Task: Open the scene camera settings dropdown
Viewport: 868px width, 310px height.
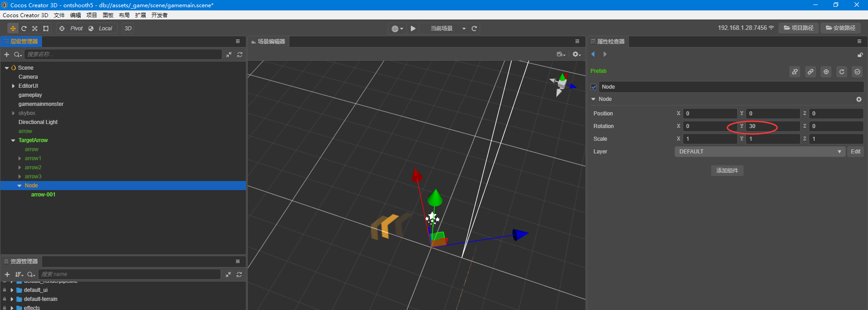Action: coord(561,54)
